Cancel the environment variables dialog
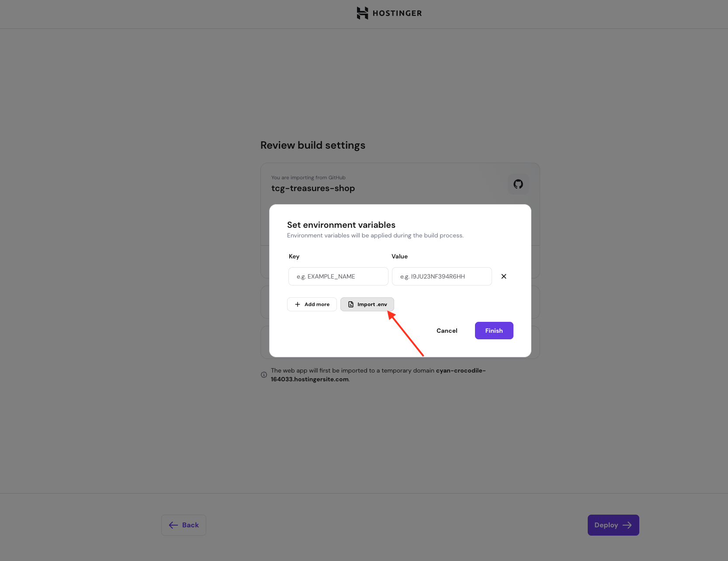The height and width of the screenshot is (561, 728). pyautogui.click(x=447, y=331)
